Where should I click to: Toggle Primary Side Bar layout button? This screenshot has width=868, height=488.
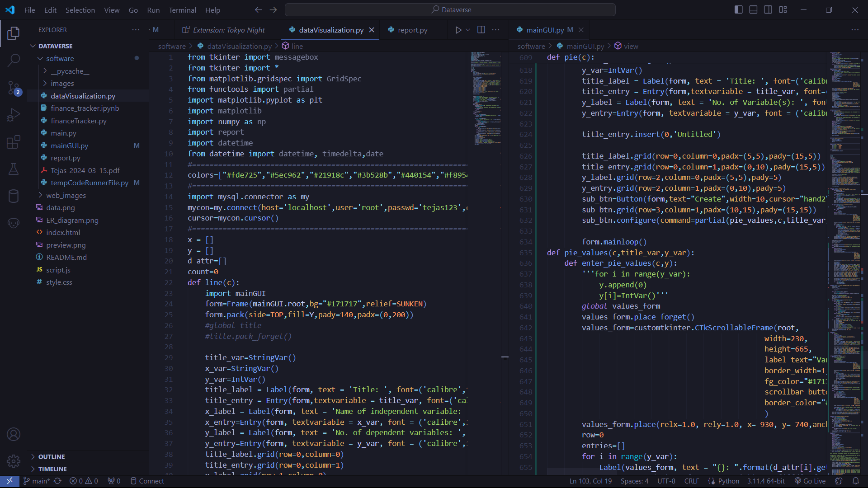tap(739, 9)
